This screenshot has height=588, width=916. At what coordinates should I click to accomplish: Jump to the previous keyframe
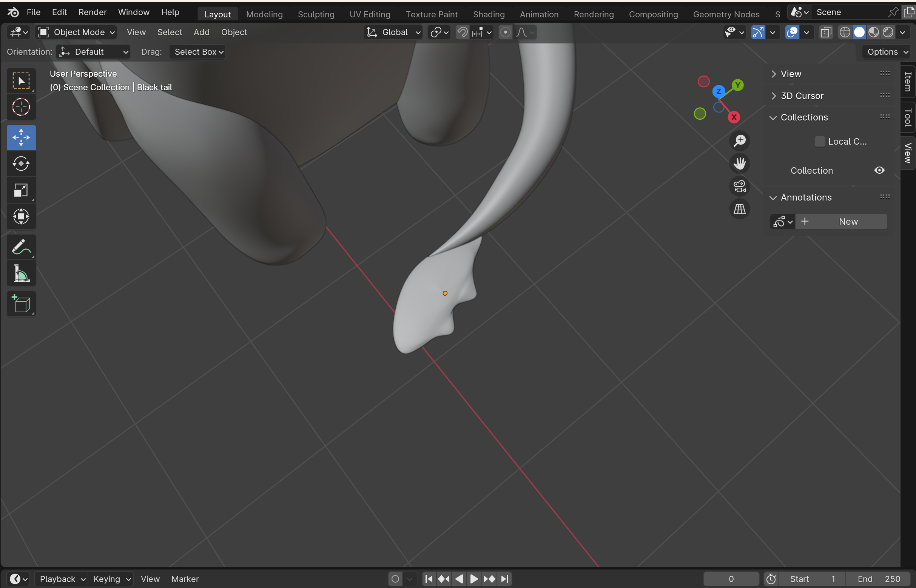[444, 579]
